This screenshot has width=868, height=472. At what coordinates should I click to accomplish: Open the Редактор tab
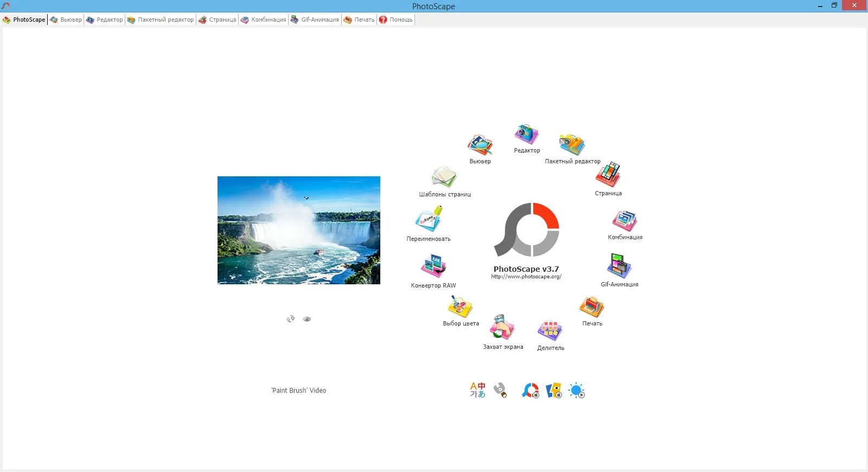[105, 20]
